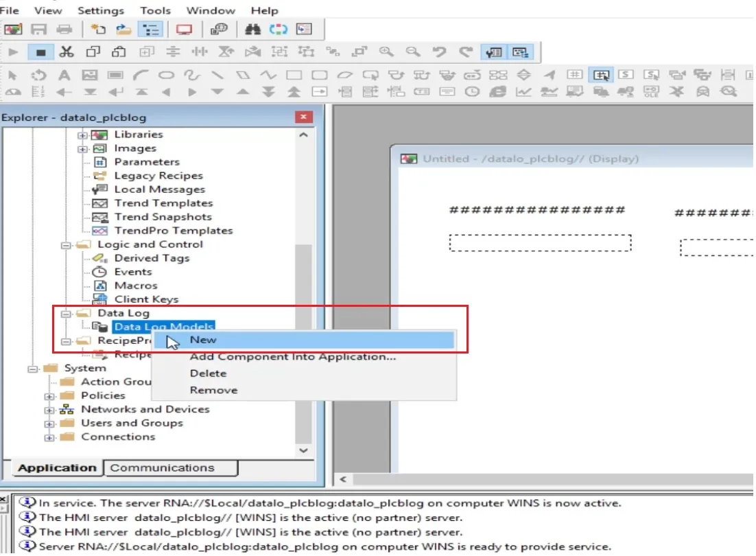Viewport: 756px width, 556px height.
Task: Select the Image object tool icon
Action: click(90, 75)
